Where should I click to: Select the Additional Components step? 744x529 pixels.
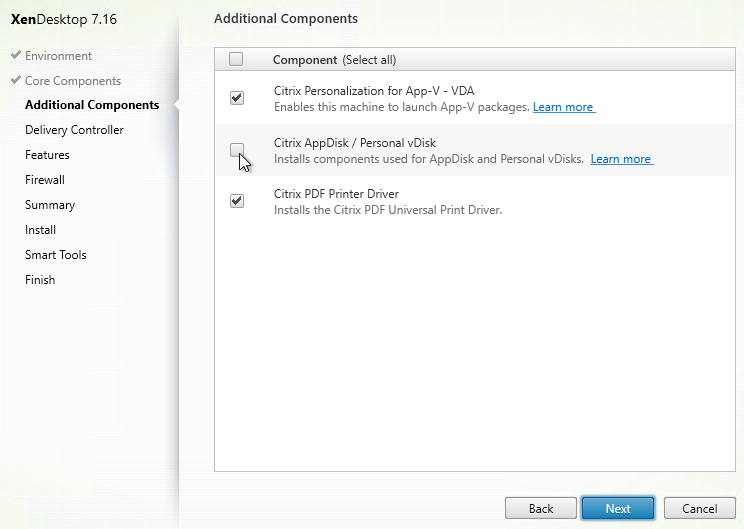92,105
